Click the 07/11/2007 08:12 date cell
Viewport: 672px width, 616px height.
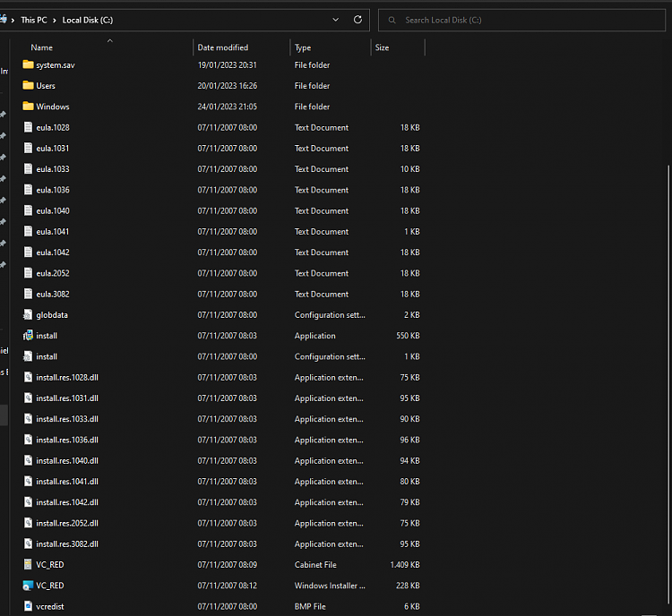click(228, 586)
